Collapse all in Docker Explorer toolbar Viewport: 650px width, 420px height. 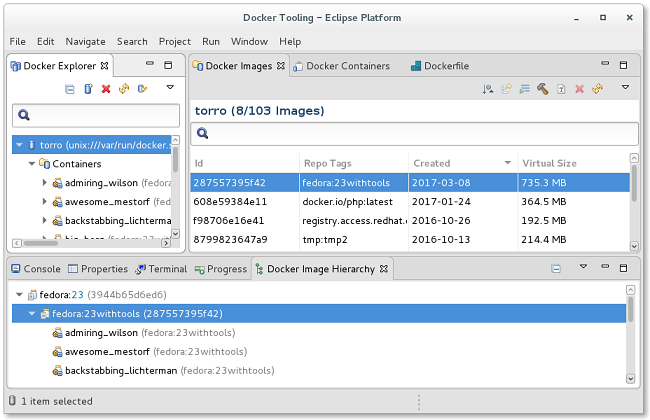tap(70, 89)
